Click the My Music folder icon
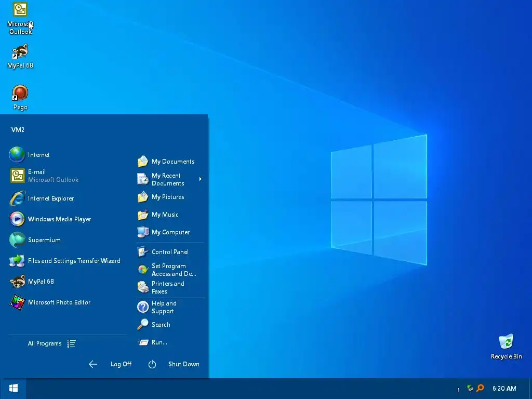The width and height of the screenshot is (532, 399). click(x=143, y=215)
